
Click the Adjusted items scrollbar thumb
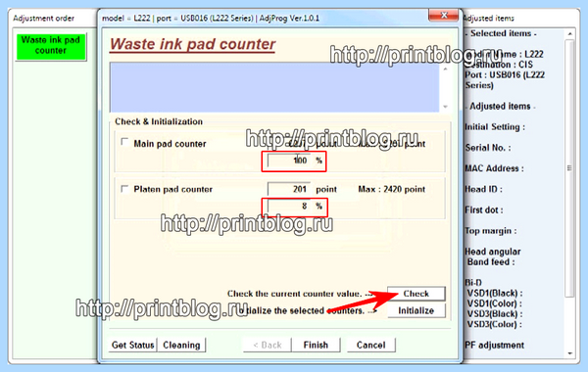569,168
